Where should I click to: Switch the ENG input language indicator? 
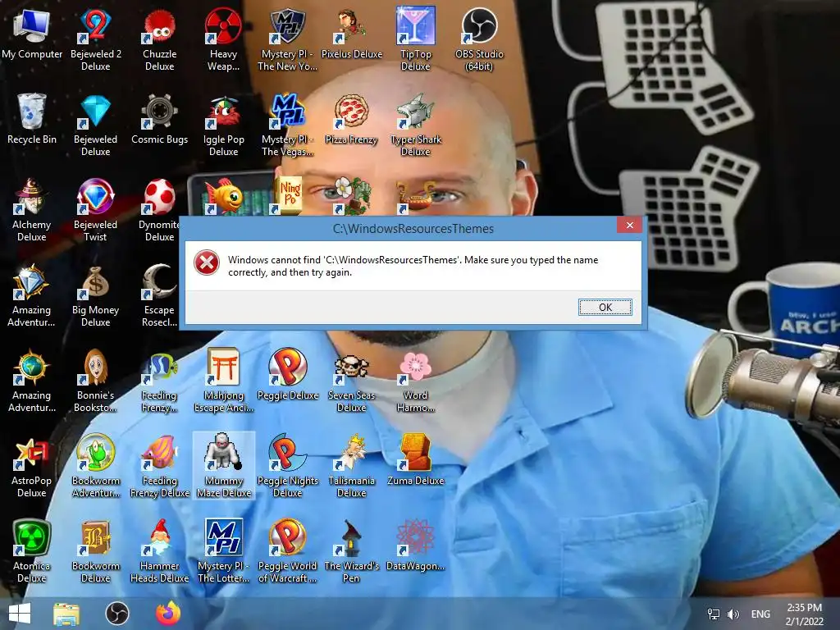click(x=760, y=614)
